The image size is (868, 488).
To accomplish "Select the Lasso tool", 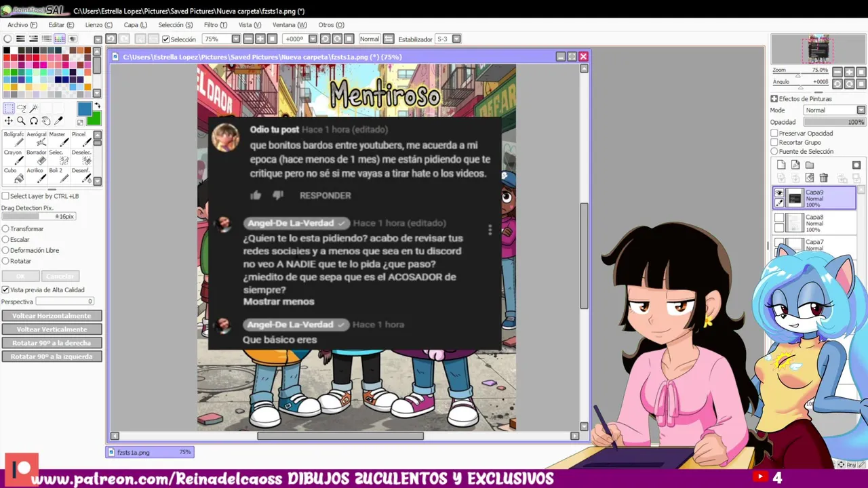I will pos(21,108).
